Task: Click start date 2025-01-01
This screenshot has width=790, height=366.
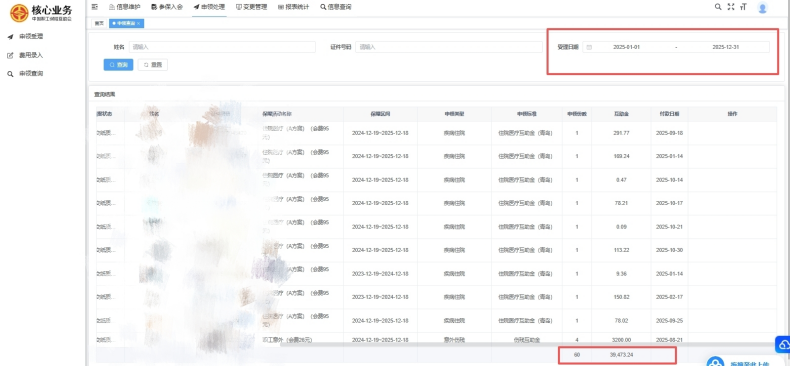Action: tap(626, 47)
